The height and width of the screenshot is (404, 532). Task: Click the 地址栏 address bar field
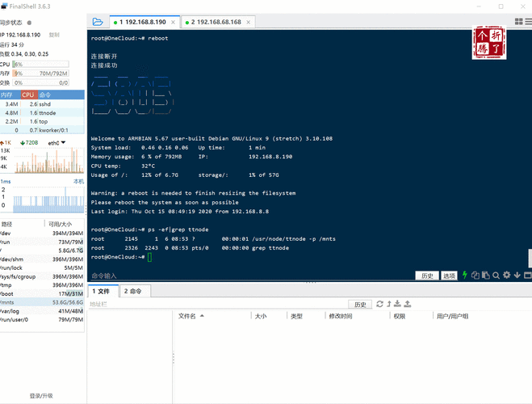tap(217, 304)
